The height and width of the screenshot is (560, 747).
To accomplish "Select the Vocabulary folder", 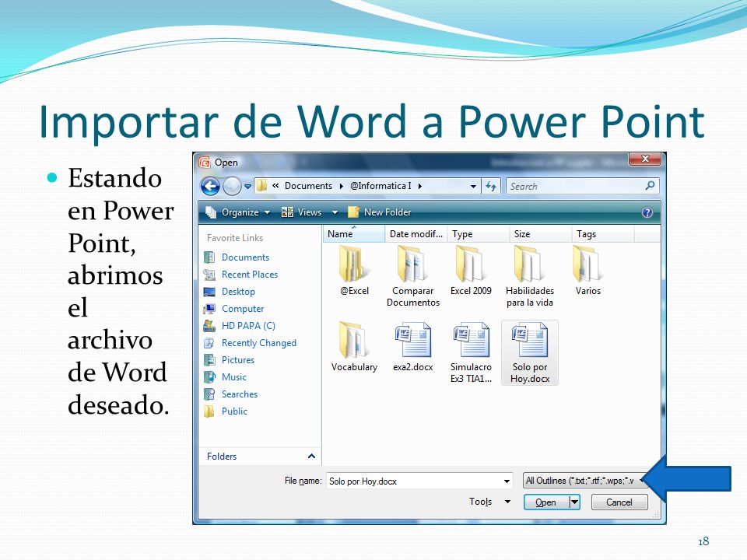I will (x=354, y=347).
